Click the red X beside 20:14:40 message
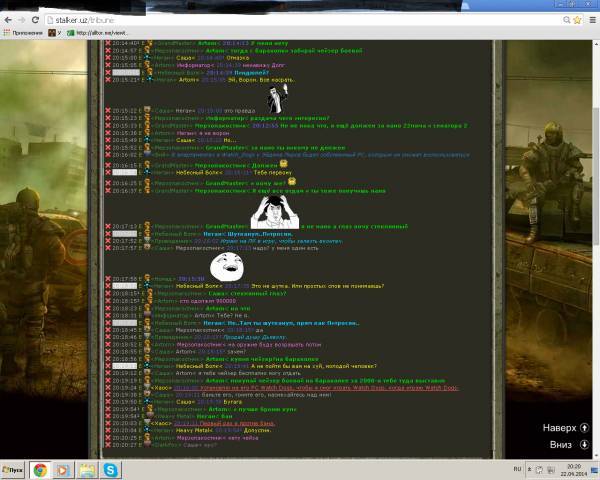This screenshot has width=600, height=480. pos(105,43)
